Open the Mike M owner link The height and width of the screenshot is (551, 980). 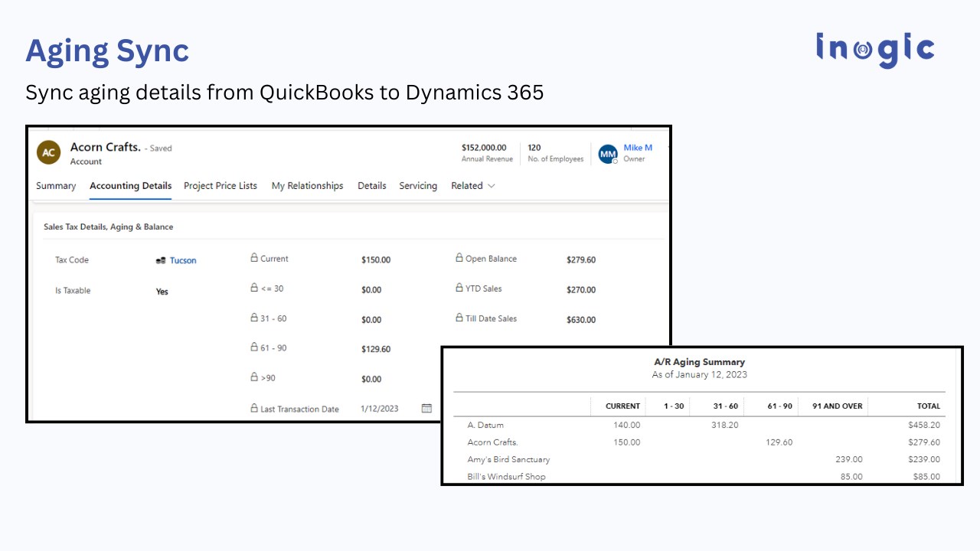pos(638,148)
